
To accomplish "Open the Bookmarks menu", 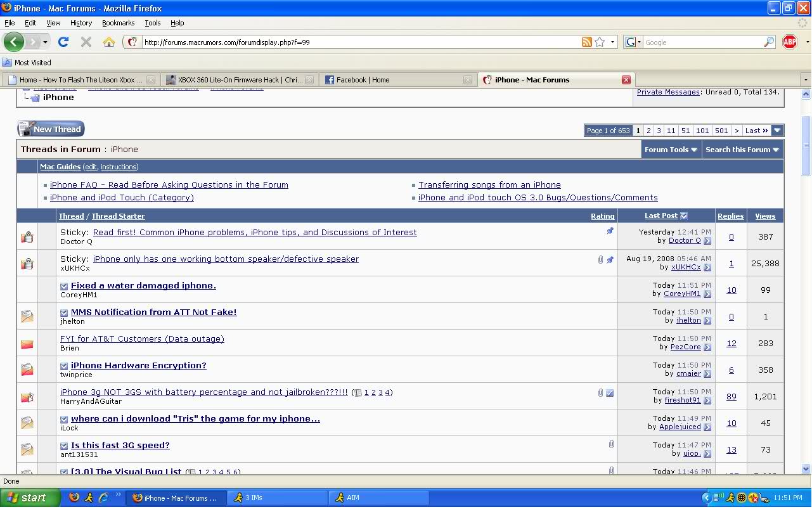I will click(118, 23).
